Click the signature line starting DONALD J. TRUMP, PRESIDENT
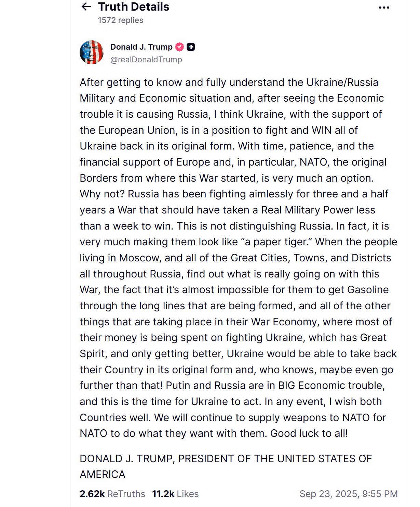Screen dimensions: 420x507 point(226,458)
